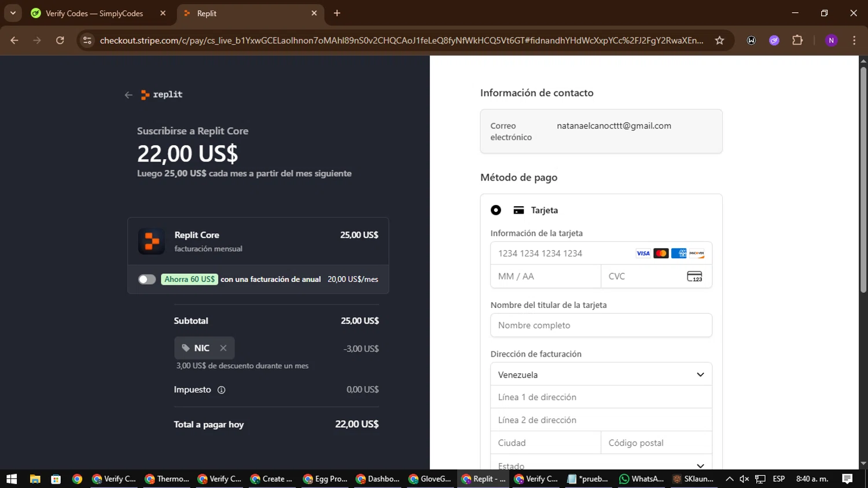The width and height of the screenshot is (868, 488).
Task: Open the Extensions puzzle menu
Action: click(x=797, y=41)
